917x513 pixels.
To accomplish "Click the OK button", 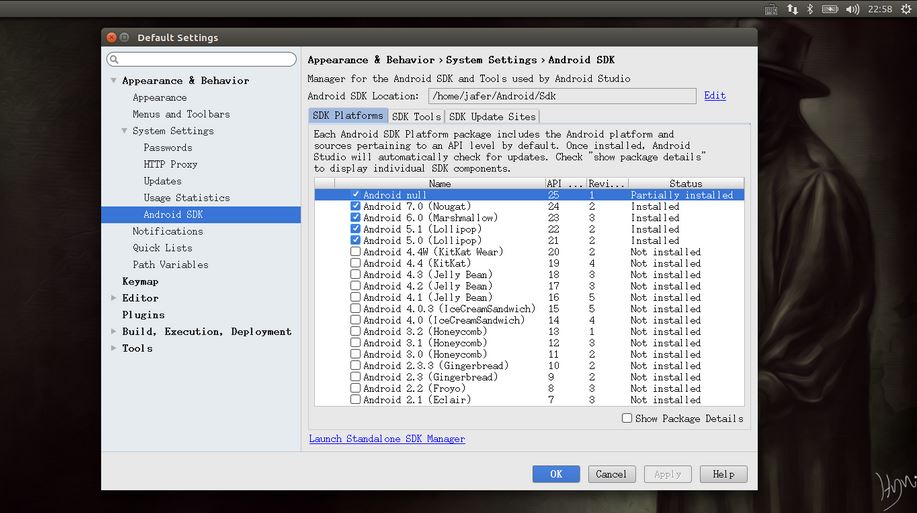I will 556,474.
